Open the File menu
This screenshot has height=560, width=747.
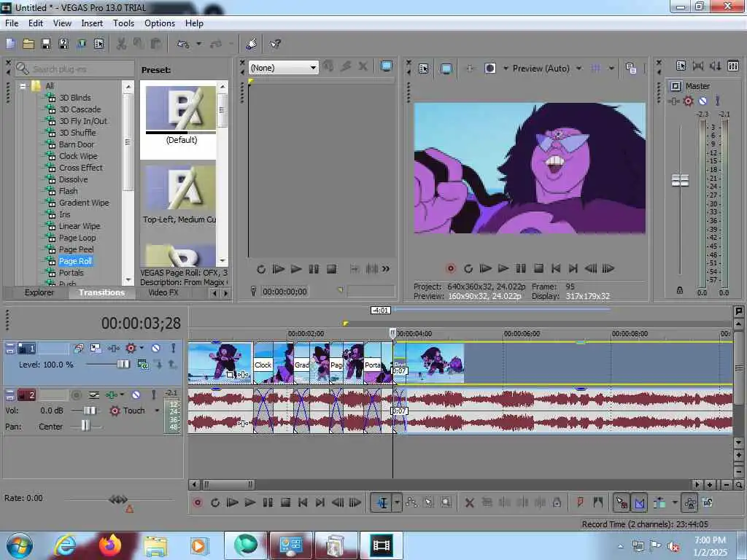tap(12, 23)
